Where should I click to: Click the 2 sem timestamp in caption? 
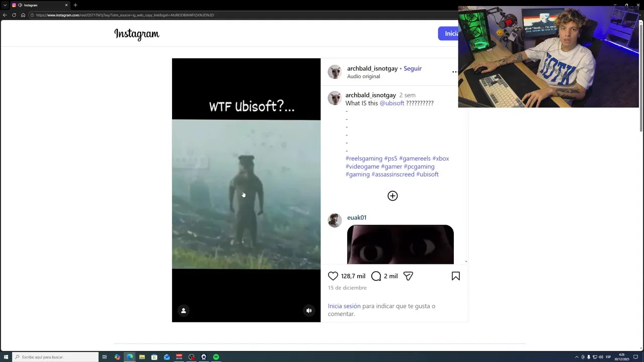[x=408, y=95]
